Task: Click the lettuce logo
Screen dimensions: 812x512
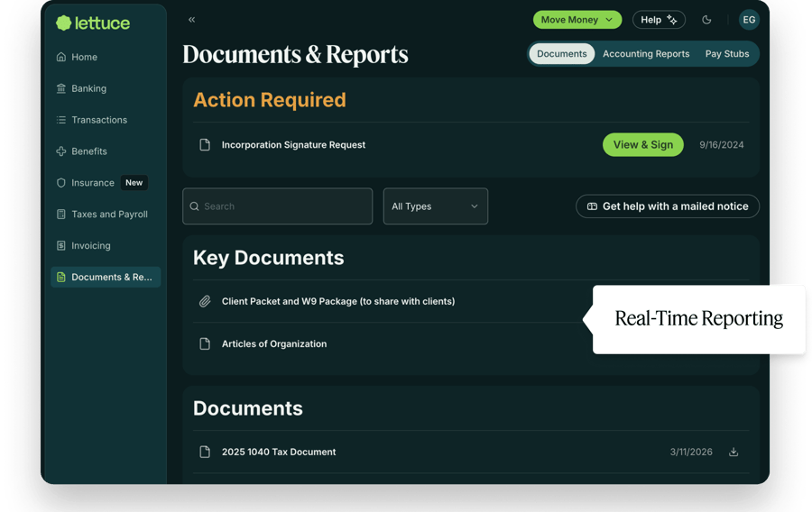Action: tap(93, 23)
